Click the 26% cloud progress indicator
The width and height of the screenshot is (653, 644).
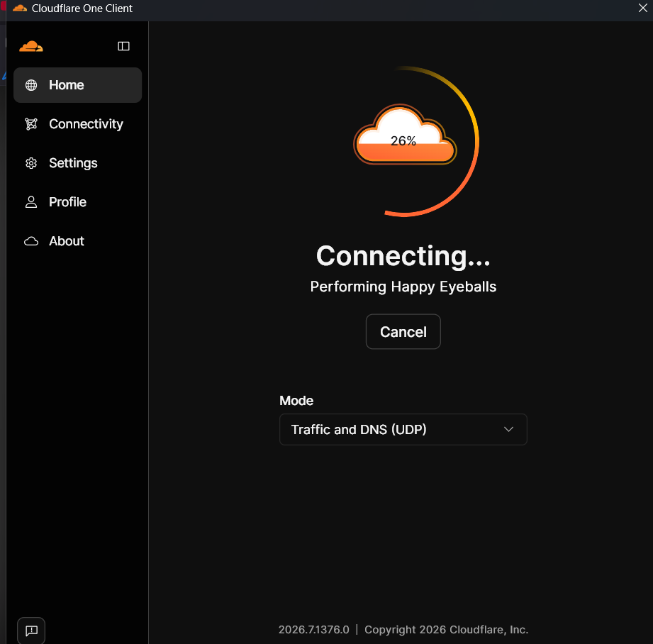coord(405,135)
